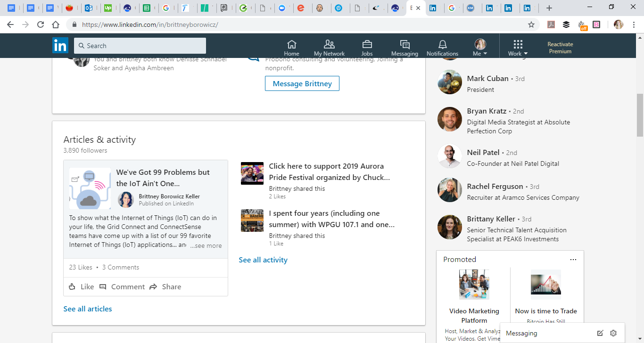The image size is (644, 343).
Task: Go back in browser history
Action: (x=10, y=24)
